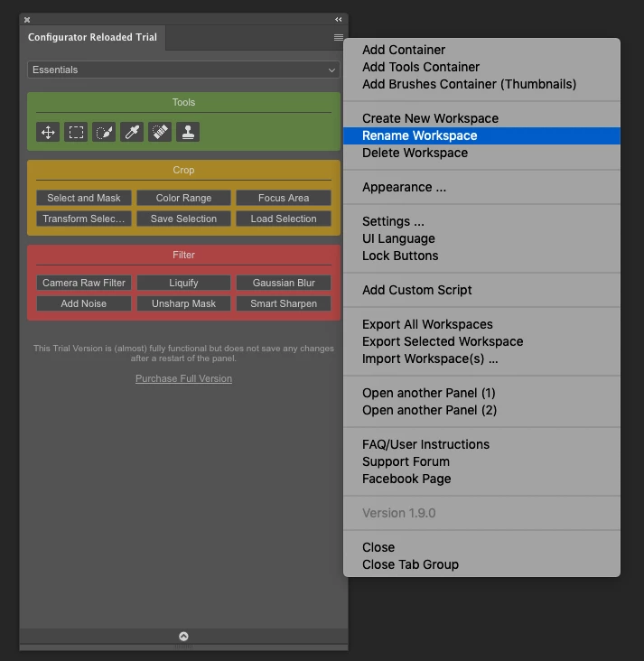Select the Clone Stamp tool icon
The width and height of the screenshot is (644, 661).
coord(188,133)
